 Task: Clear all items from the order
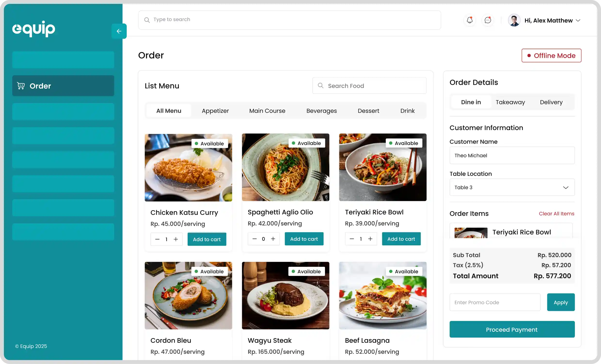coord(556,214)
